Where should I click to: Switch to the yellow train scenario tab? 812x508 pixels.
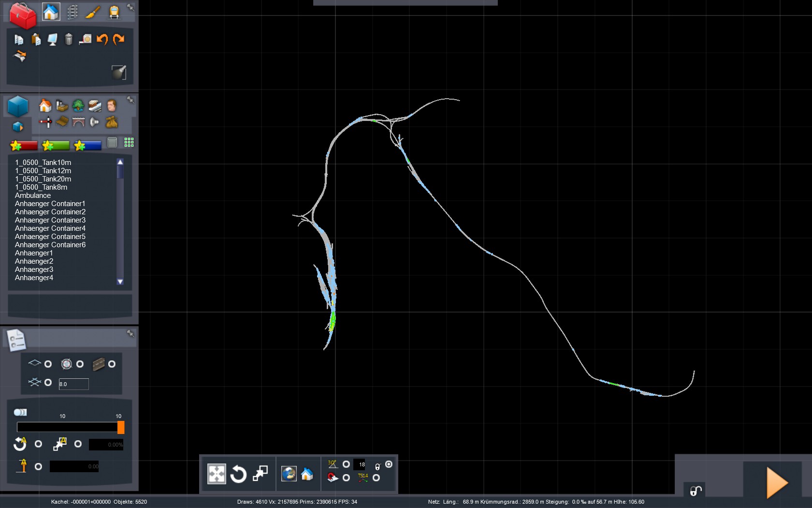(114, 12)
